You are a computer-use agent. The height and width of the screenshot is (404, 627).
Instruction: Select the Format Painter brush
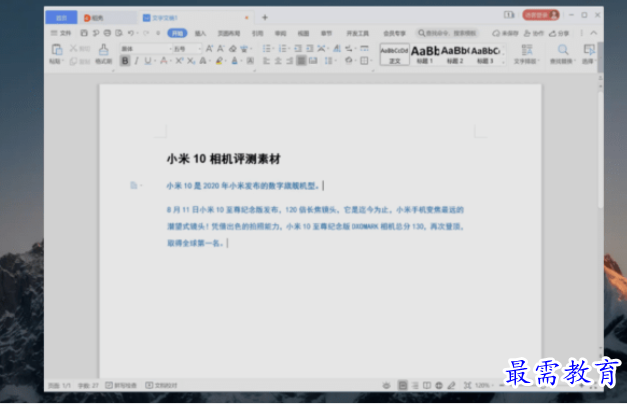(104, 50)
